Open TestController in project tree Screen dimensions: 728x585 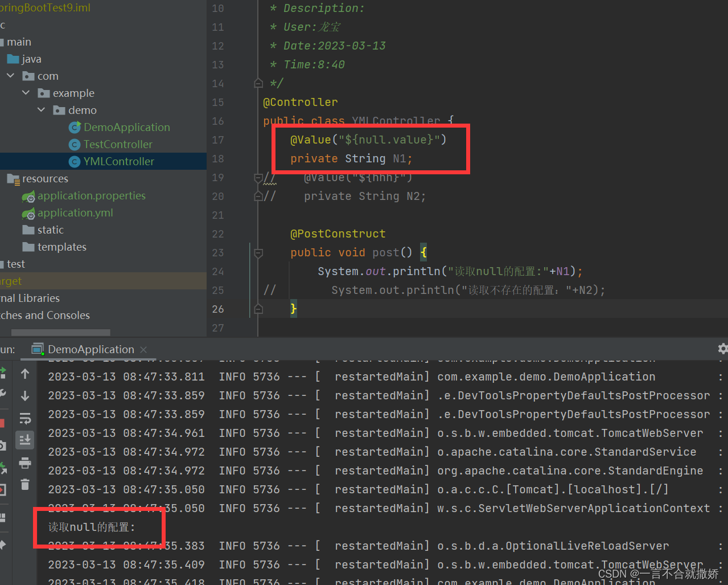pyautogui.click(x=118, y=145)
